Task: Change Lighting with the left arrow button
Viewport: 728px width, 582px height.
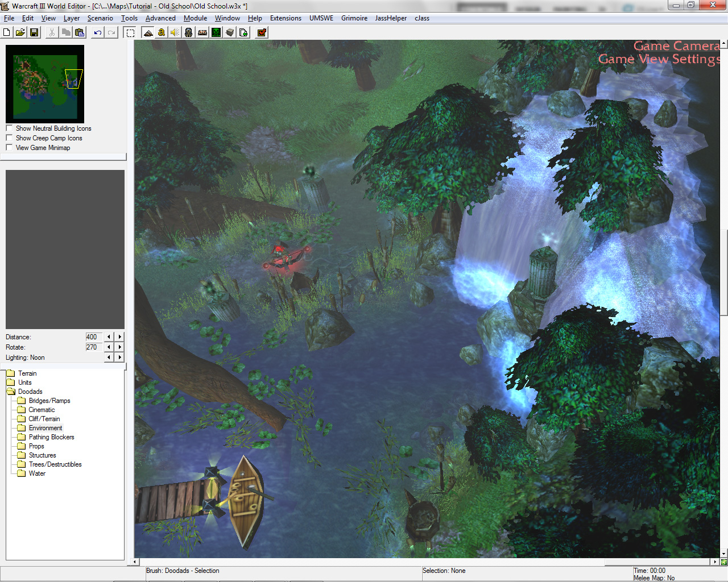Action: coord(109,357)
